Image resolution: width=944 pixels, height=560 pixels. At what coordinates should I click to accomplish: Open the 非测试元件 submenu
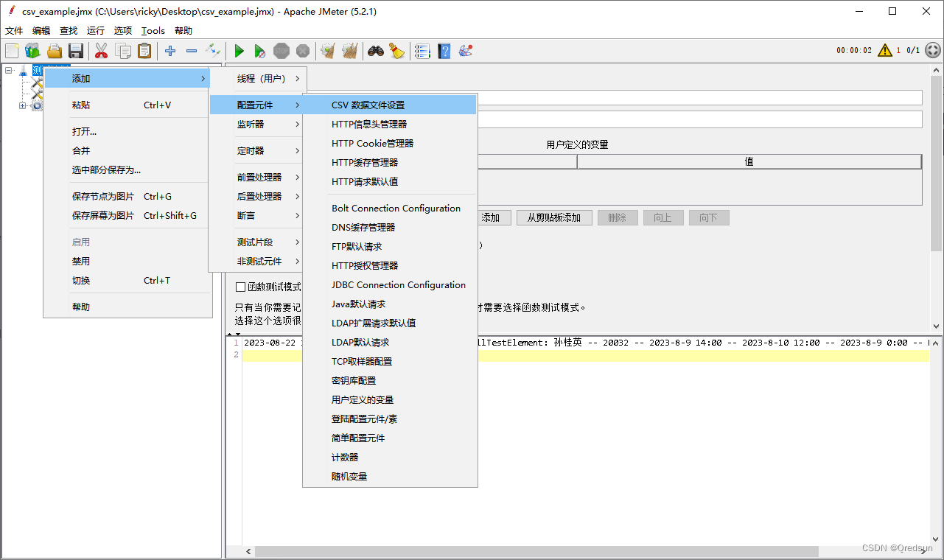coord(257,262)
